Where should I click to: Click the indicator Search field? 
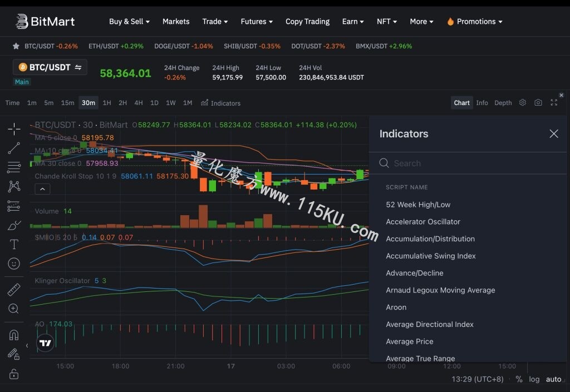coord(468,163)
